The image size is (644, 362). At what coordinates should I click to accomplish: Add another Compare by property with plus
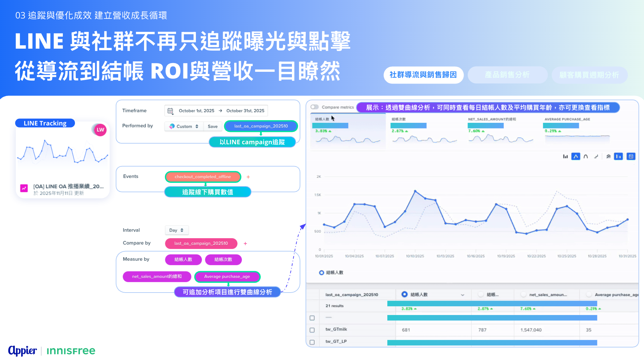coord(245,244)
